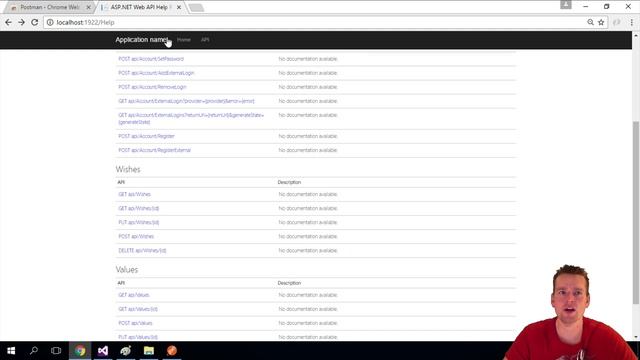Open GET api/Wishes link
Screen dimensions: 640x360
pos(134,194)
